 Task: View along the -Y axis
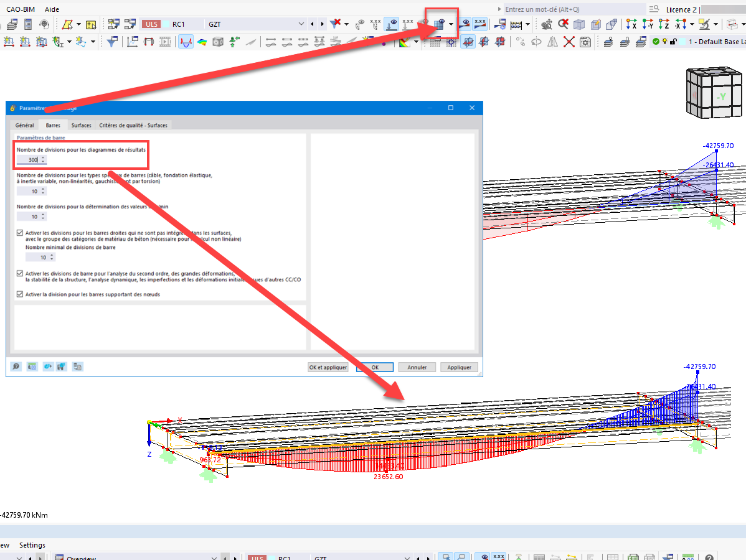[648, 24]
